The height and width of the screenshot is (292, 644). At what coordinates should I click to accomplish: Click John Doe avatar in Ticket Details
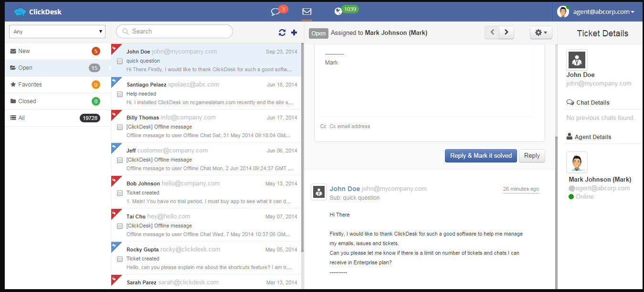coord(577,60)
